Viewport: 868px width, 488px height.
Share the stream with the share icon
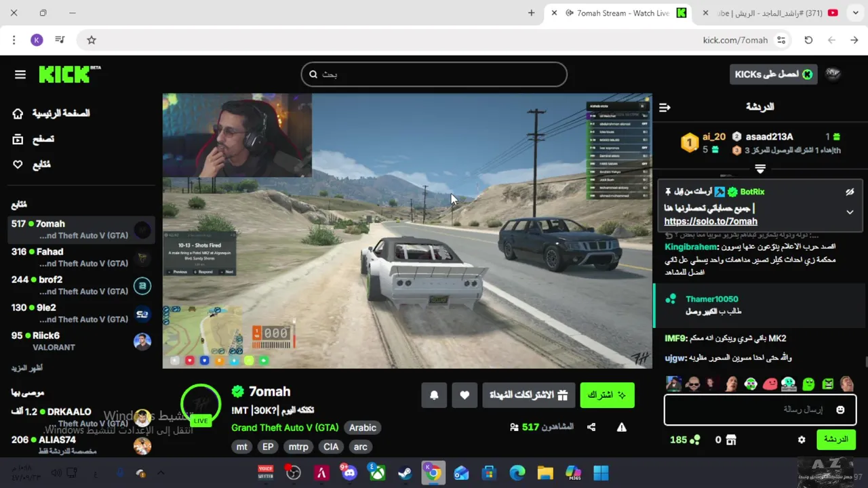click(591, 427)
